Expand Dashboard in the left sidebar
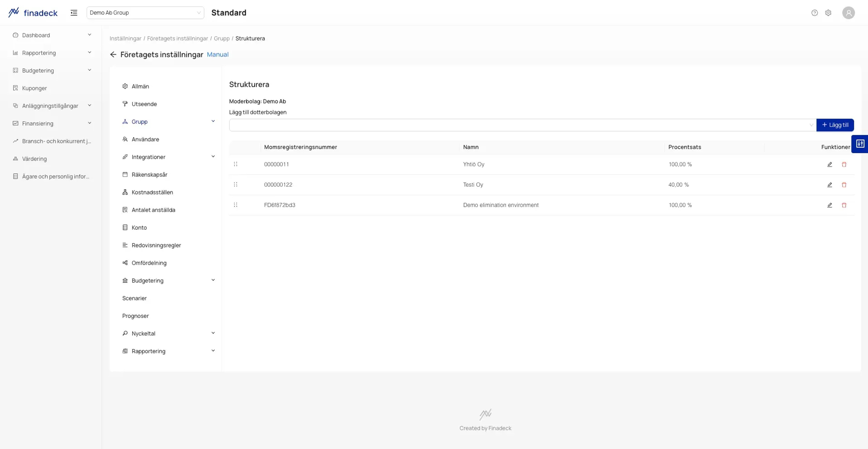Image resolution: width=868 pixels, height=449 pixels. tap(52, 35)
